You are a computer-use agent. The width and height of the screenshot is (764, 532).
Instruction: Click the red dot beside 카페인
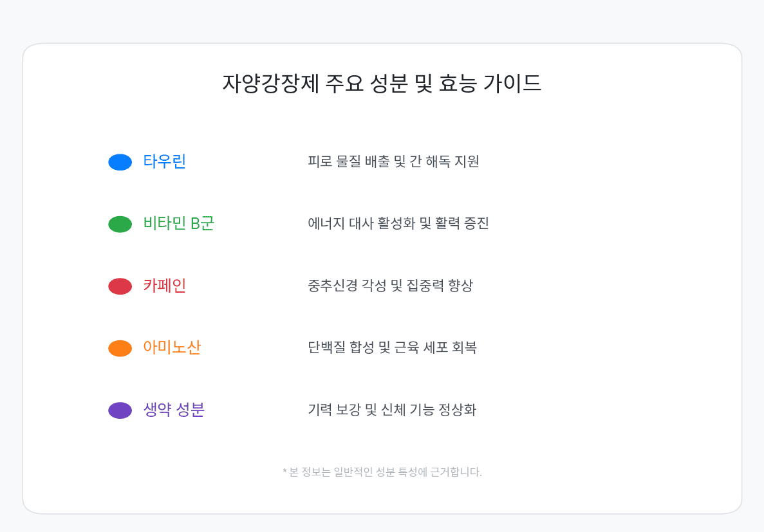(x=120, y=286)
